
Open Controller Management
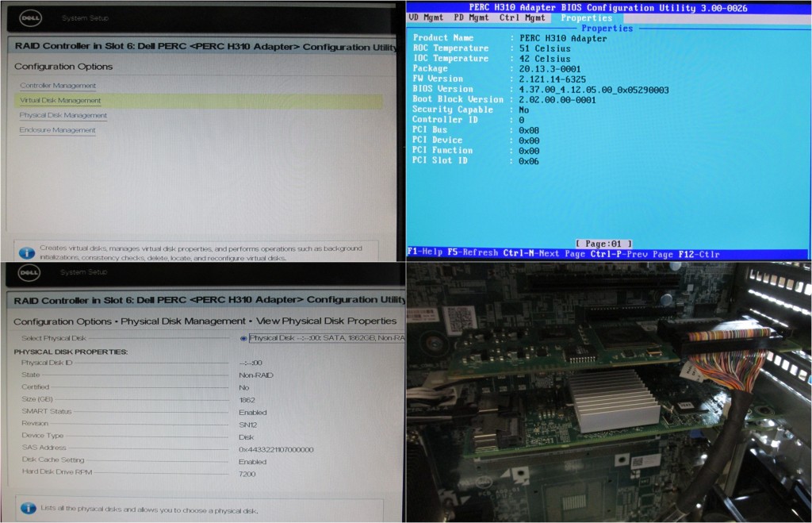[x=58, y=86]
